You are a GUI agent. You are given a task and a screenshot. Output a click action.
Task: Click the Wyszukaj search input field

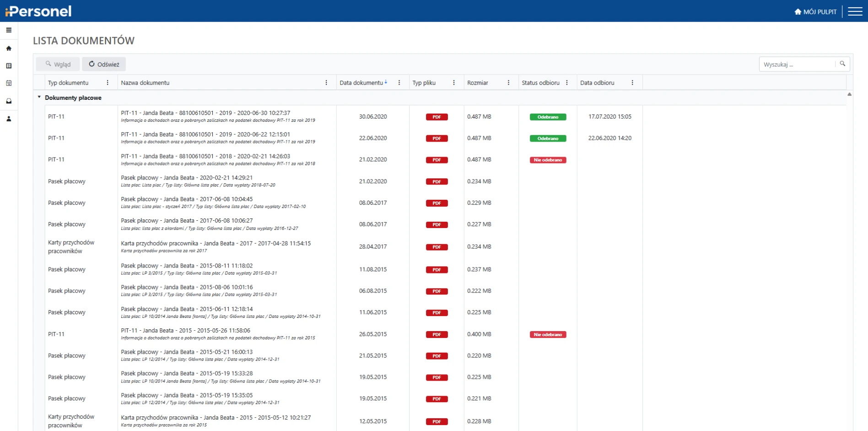click(797, 64)
